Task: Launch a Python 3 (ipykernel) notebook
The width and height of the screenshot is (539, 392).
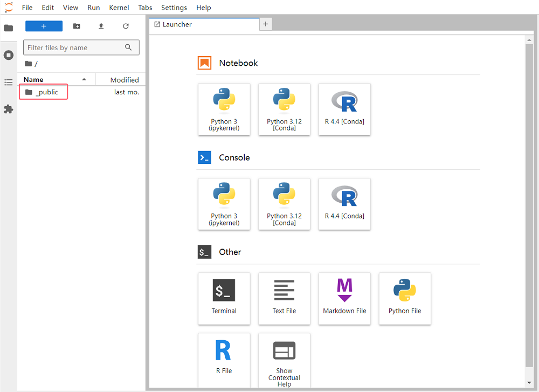Action: point(224,109)
